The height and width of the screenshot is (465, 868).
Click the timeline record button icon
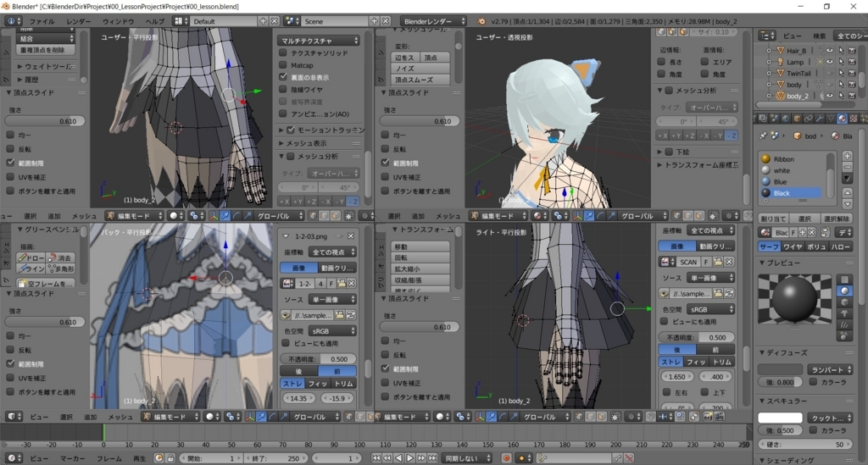click(507, 458)
